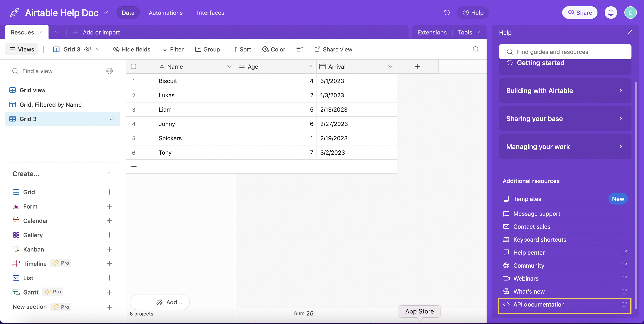Image resolution: width=644 pixels, height=324 pixels.
Task: Click the plus next to Timeline
Action: 110,263
